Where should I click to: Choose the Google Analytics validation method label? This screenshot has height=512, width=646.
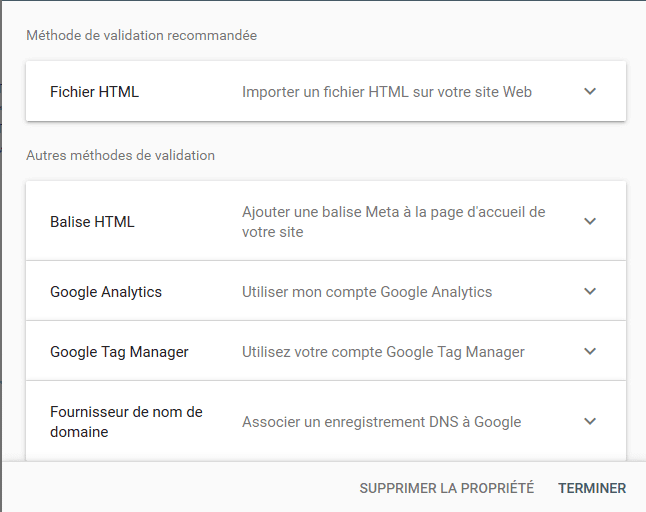[106, 292]
